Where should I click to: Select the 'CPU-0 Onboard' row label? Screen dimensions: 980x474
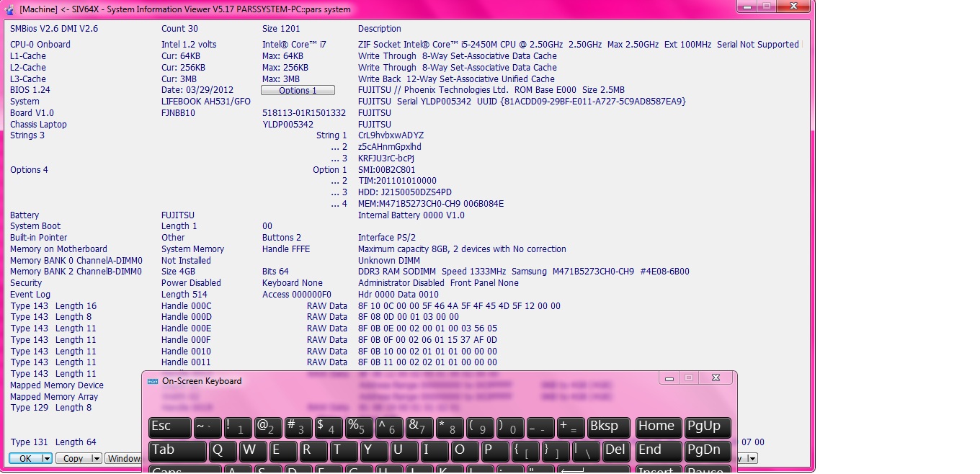(x=40, y=45)
